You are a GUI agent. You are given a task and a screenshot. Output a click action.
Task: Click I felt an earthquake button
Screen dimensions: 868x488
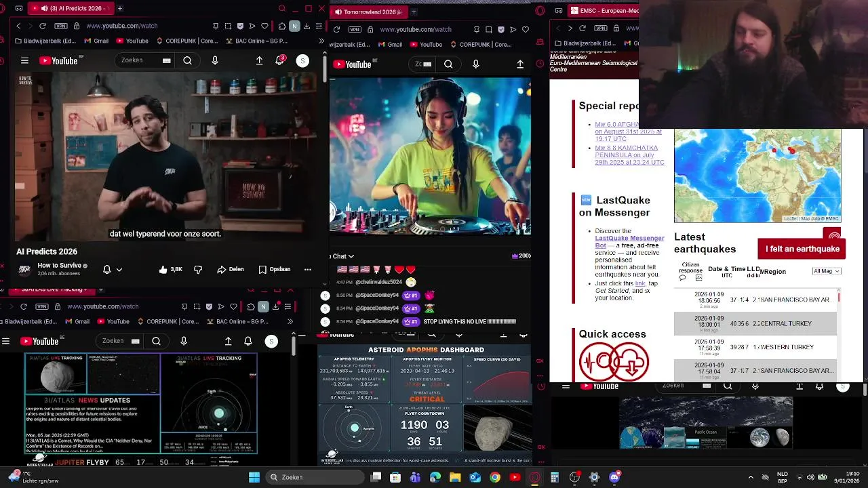802,249
